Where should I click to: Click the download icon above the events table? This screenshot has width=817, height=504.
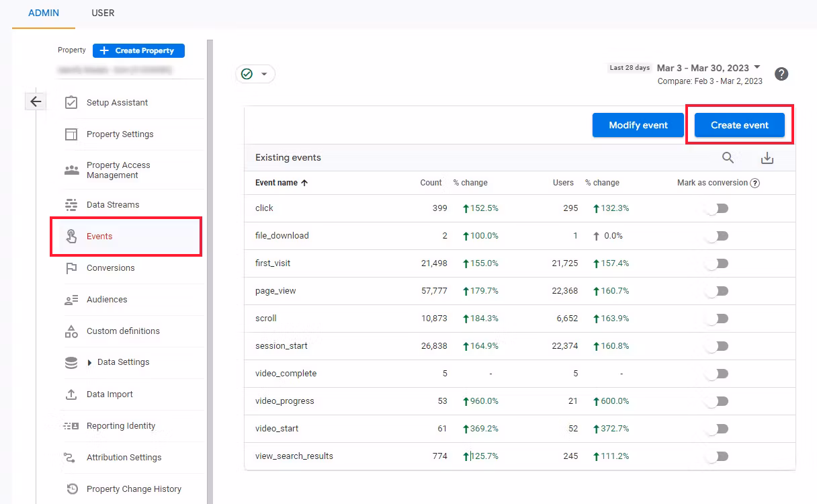point(767,157)
